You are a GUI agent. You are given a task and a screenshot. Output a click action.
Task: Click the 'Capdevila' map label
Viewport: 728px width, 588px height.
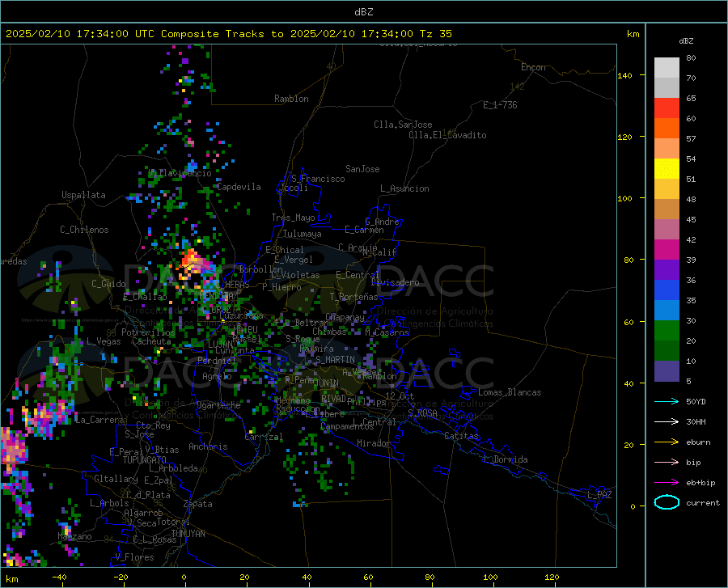pos(239,187)
